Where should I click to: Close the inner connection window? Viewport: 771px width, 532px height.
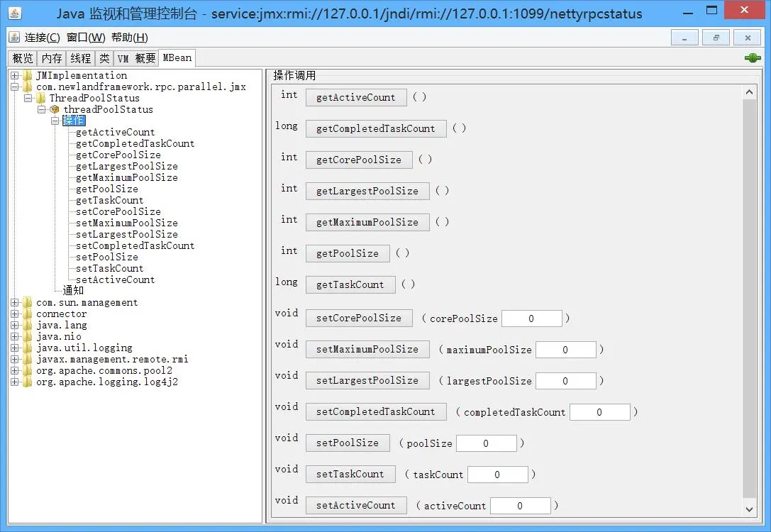pos(748,38)
